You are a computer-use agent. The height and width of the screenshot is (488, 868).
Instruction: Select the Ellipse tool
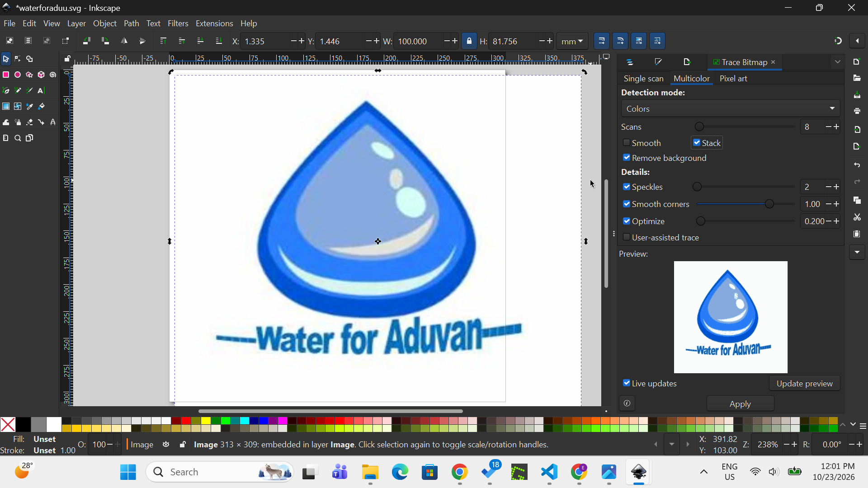pyautogui.click(x=18, y=75)
